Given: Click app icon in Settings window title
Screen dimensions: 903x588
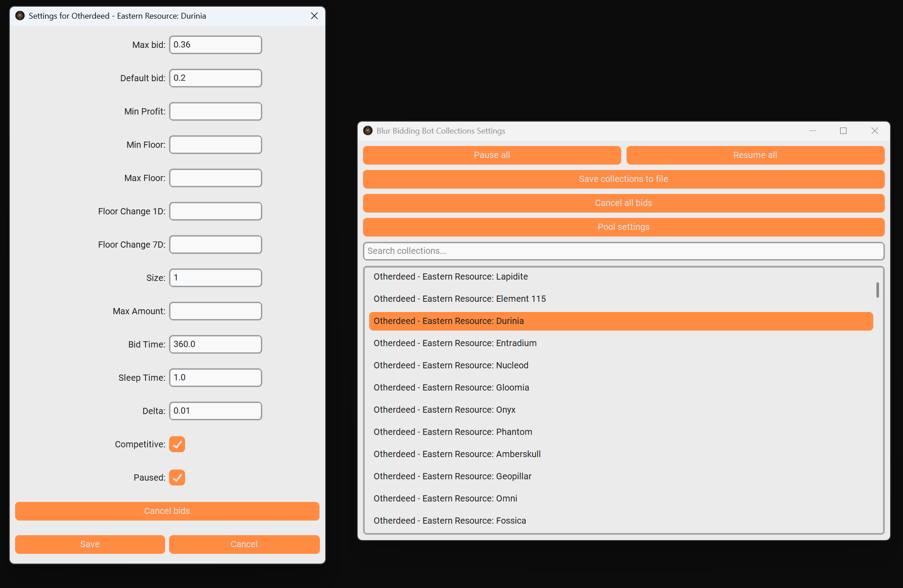Looking at the screenshot, I should click(20, 16).
